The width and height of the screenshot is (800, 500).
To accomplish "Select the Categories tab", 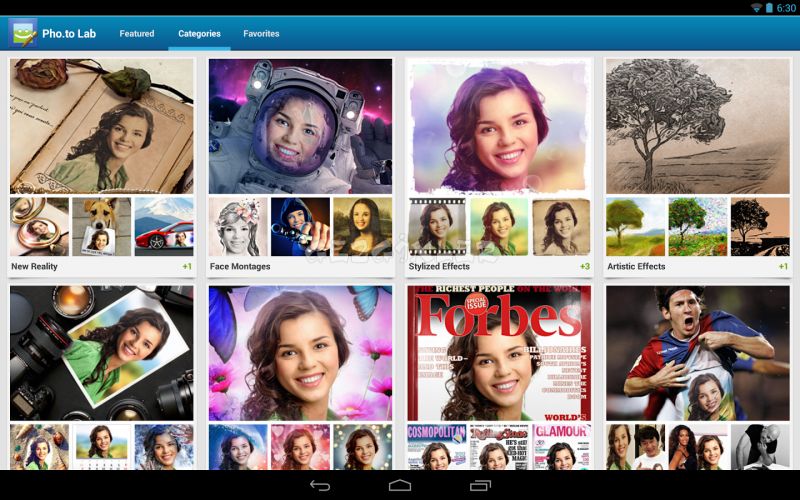I will click(x=199, y=34).
